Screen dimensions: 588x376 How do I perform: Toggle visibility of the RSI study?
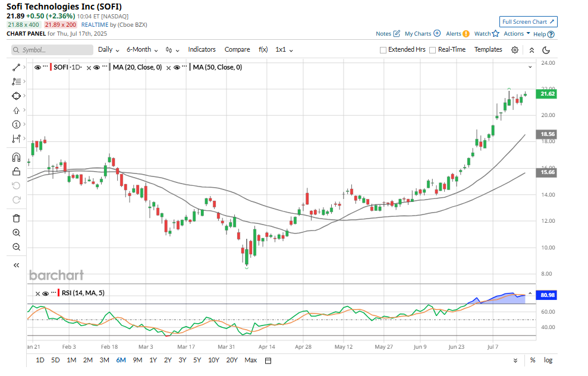point(45,293)
